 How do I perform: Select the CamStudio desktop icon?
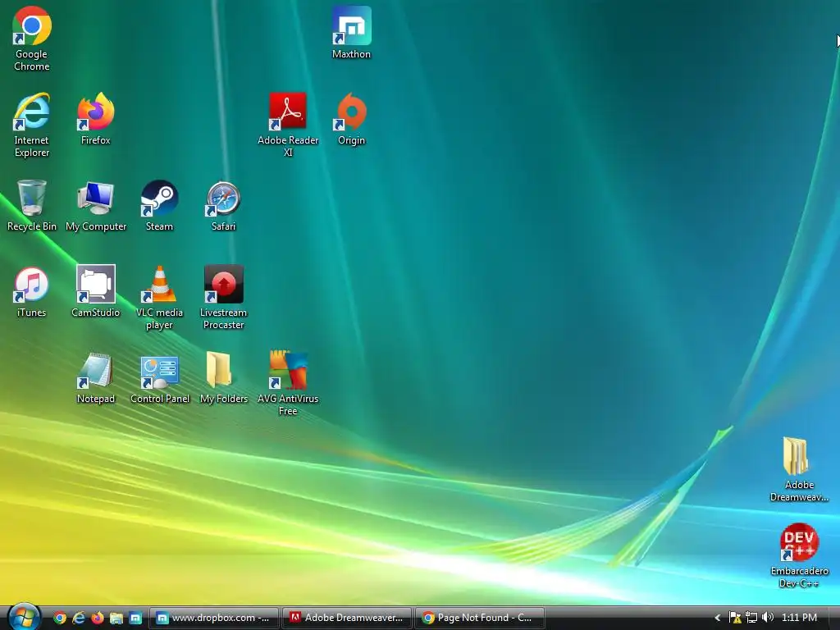[x=96, y=291]
